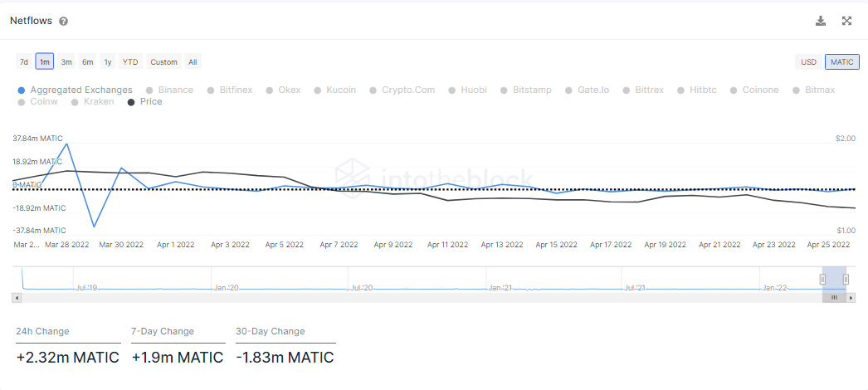Expand the chart to fullscreen
The height and width of the screenshot is (390, 868).
[846, 21]
